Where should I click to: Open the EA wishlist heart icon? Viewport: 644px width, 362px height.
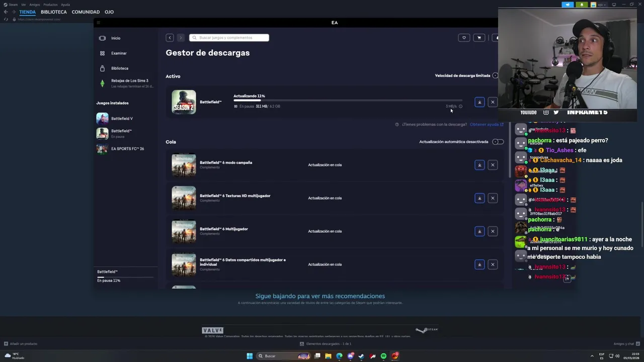464,38
